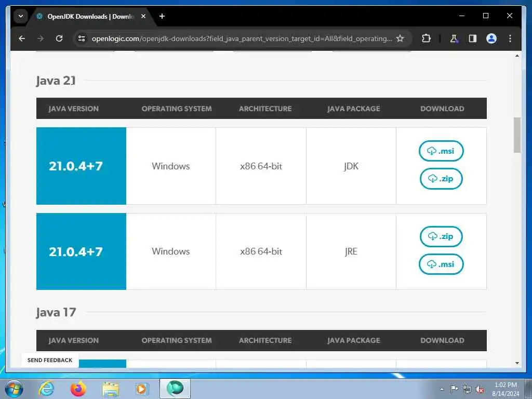Click the active browser taskbar icon
532x399 pixels.
pos(175,389)
